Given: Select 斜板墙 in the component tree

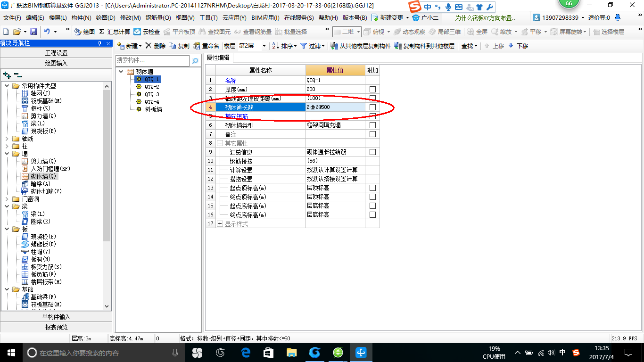Looking at the screenshot, I should coord(153,109).
